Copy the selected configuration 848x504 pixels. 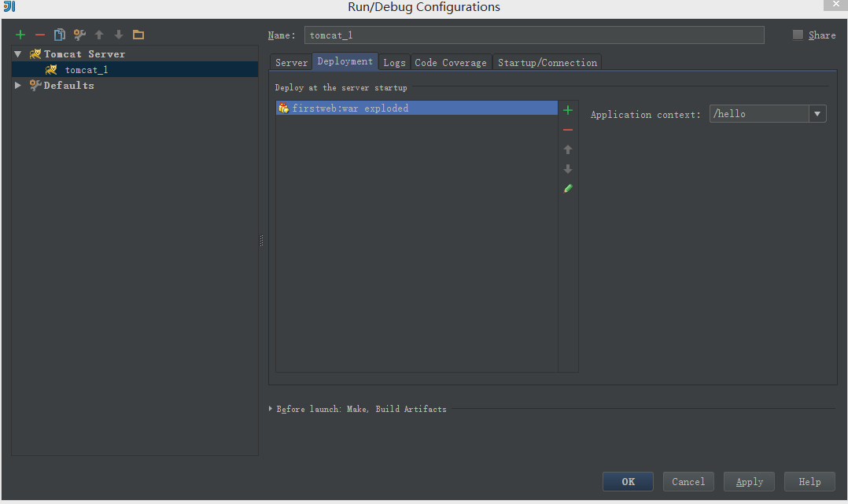click(60, 35)
